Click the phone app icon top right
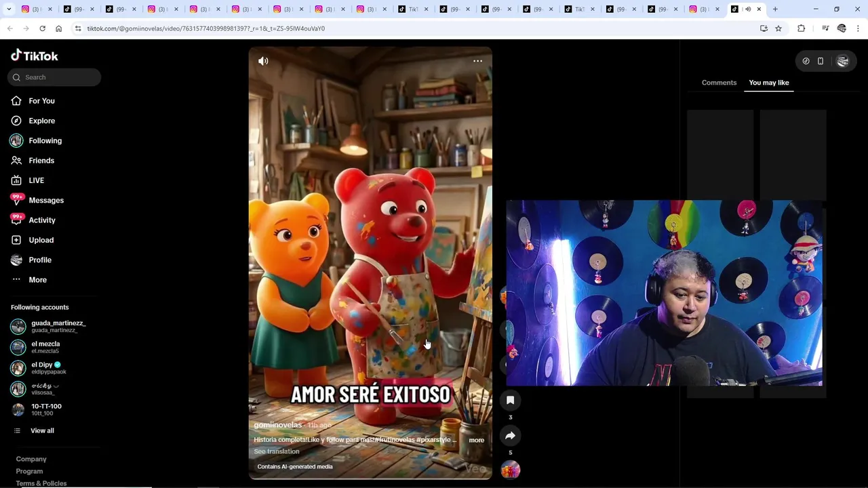 pos(821,61)
